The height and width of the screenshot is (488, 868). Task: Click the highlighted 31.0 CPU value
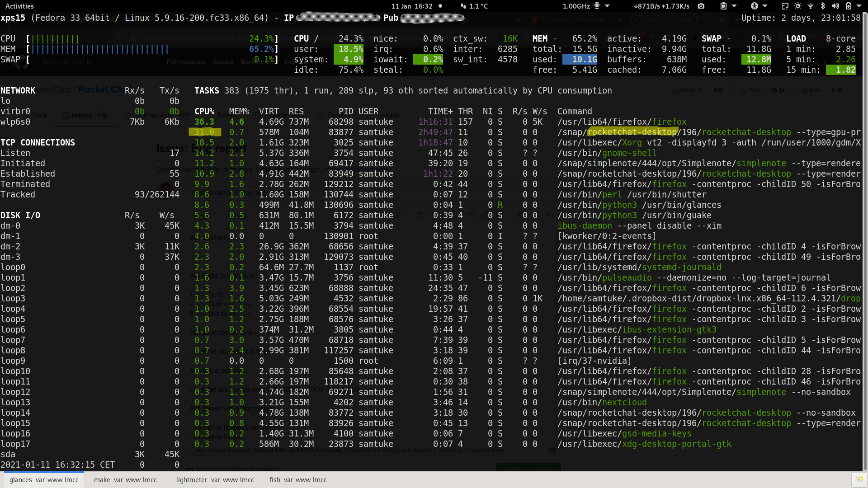pyautogui.click(x=205, y=132)
